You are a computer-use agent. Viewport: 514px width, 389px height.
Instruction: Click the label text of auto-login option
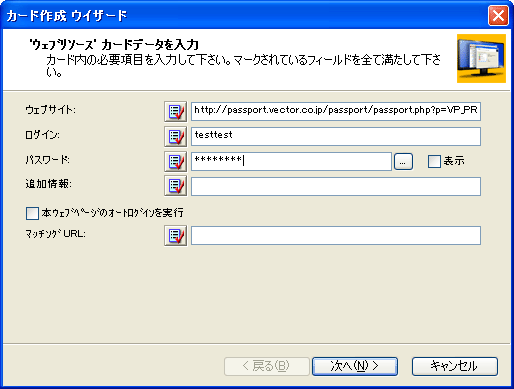[113, 213]
